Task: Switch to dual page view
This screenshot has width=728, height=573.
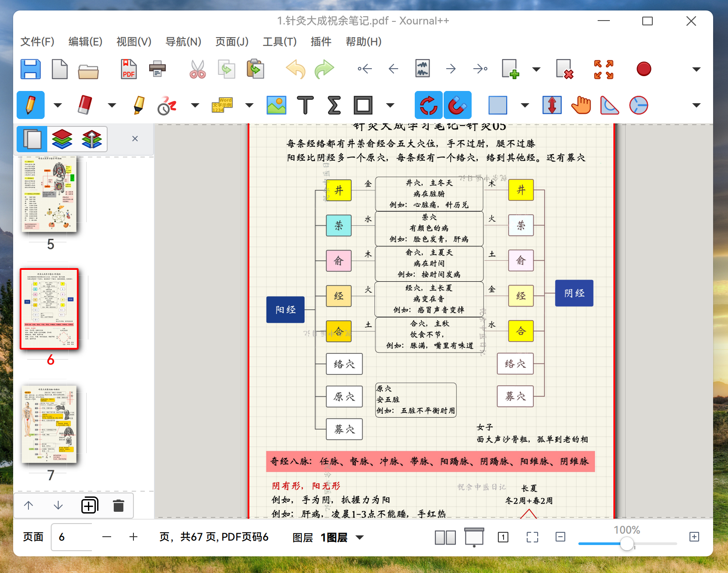Action: click(445, 537)
